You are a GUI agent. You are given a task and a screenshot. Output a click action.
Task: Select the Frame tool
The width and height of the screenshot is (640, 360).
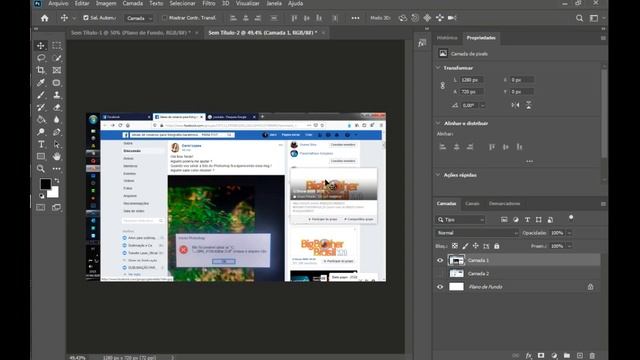[57, 70]
